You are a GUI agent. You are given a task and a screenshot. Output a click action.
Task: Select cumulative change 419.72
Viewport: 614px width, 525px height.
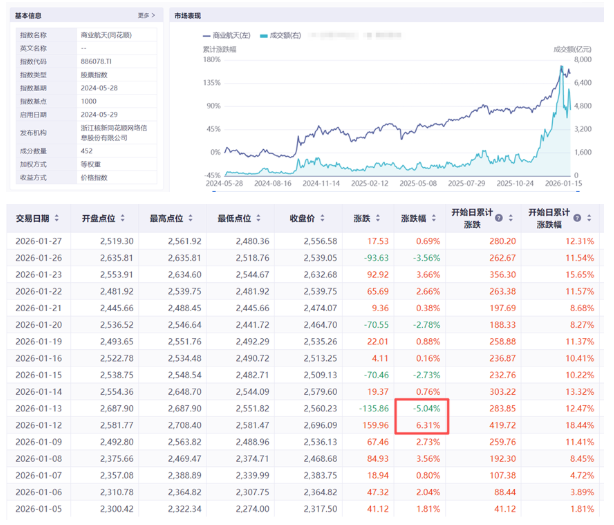click(503, 426)
